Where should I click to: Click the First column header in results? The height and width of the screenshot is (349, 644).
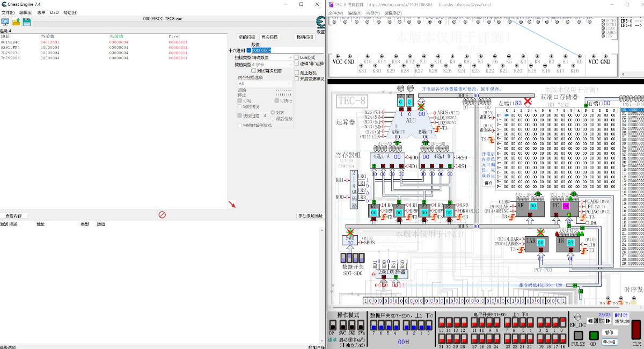point(174,37)
